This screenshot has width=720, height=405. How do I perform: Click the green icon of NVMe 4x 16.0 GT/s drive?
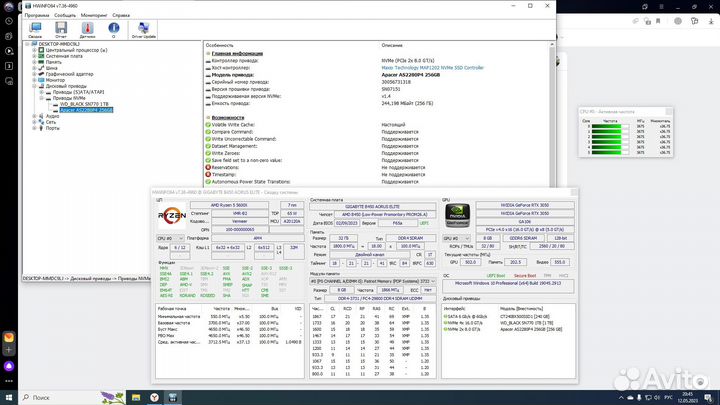point(445,323)
